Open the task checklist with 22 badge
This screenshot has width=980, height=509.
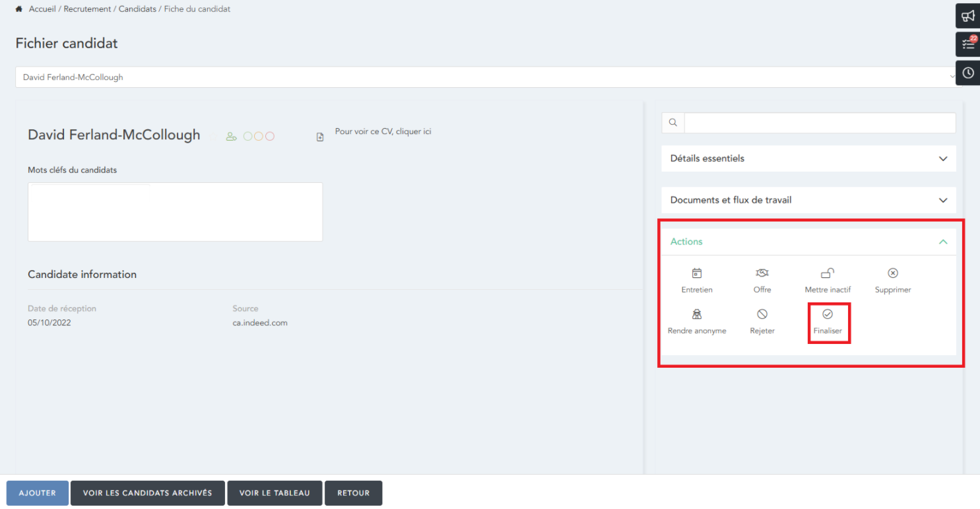[967, 44]
